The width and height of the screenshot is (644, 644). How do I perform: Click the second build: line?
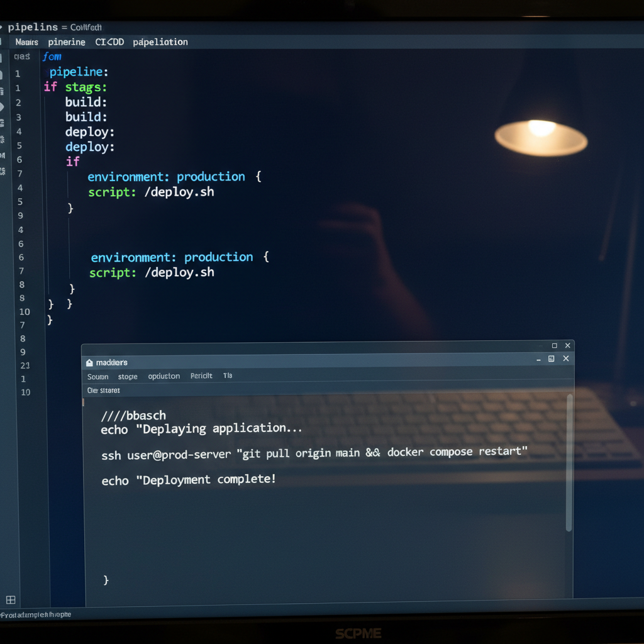pos(86,117)
